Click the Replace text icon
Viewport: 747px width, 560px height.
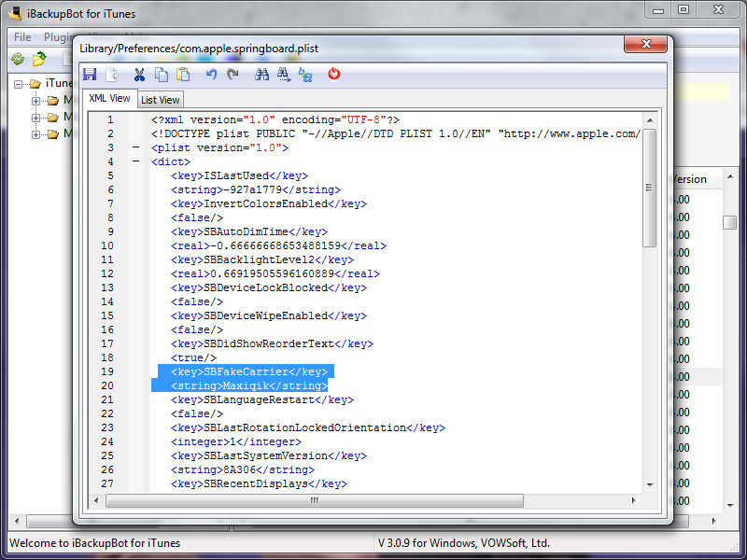tap(305, 75)
